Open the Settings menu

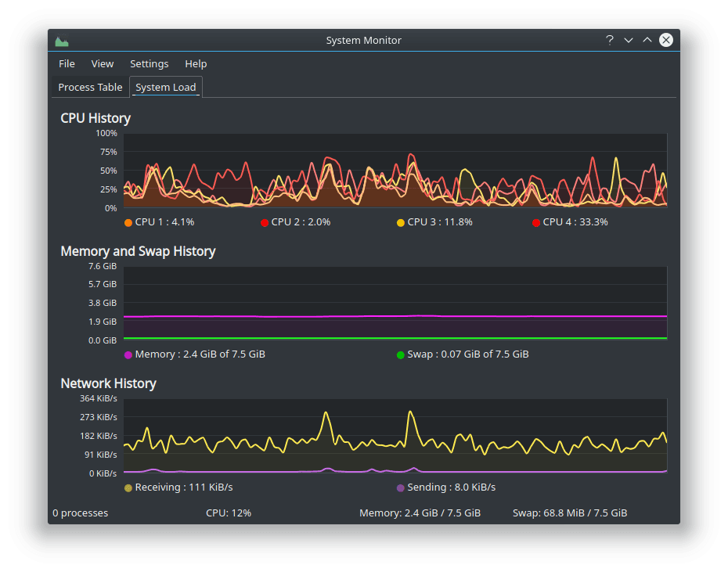(149, 63)
